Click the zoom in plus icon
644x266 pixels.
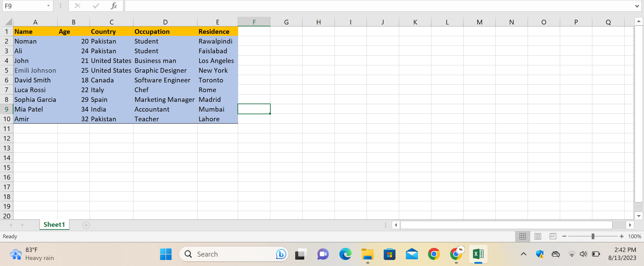coord(622,237)
